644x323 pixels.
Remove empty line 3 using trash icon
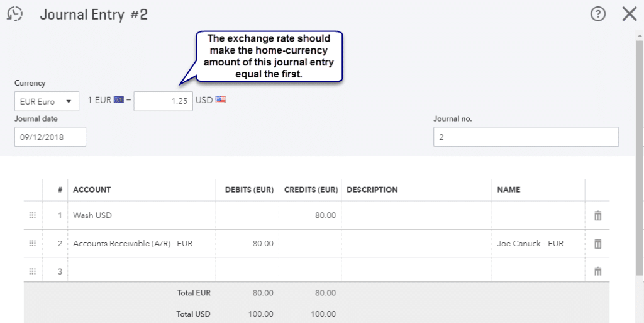597,271
